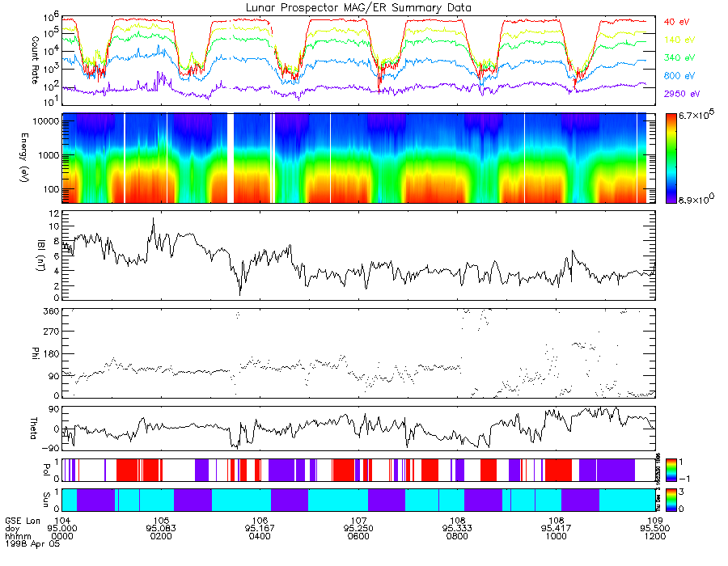Screen dimensions: 728x566
Task: Click the Energy (eV) axis label
Action: (x=24, y=158)
